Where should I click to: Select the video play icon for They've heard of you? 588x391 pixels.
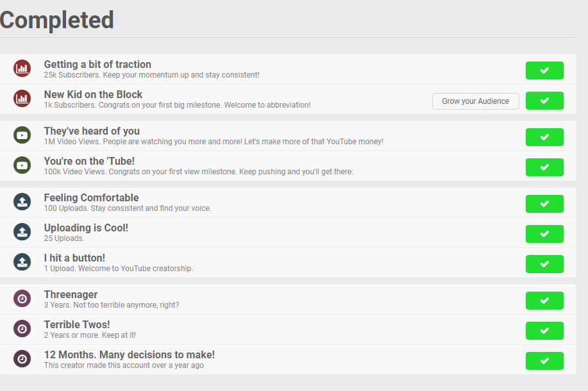tap(22, 135)
